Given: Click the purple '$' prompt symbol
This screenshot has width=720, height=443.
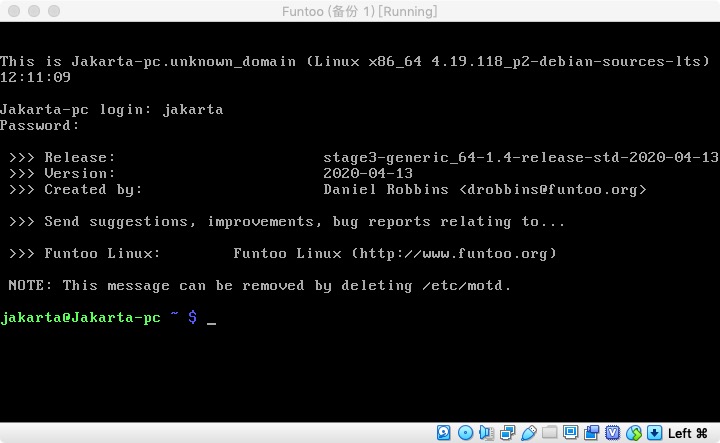Looking at the screenshot, I should [x=192, y=317].
